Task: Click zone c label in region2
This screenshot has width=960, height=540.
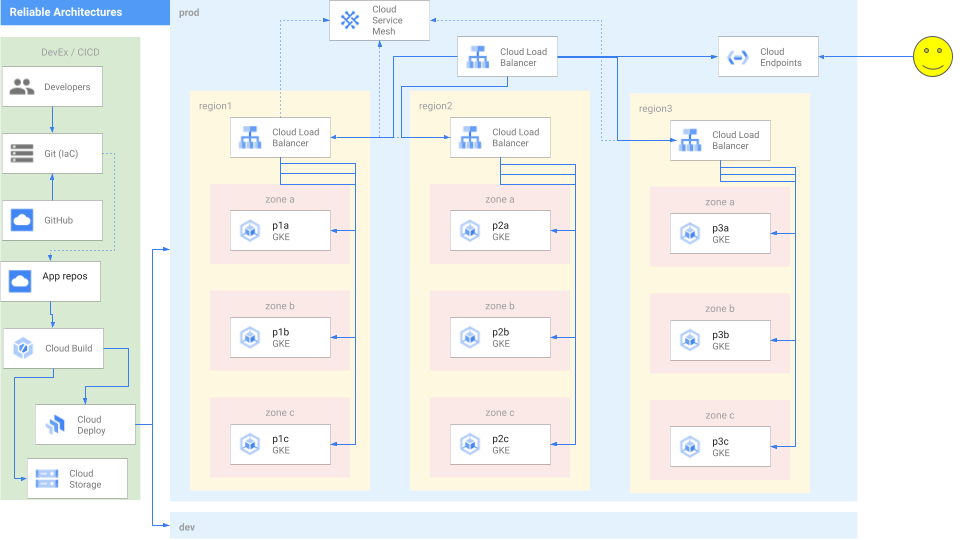Action: coord(500,413)
